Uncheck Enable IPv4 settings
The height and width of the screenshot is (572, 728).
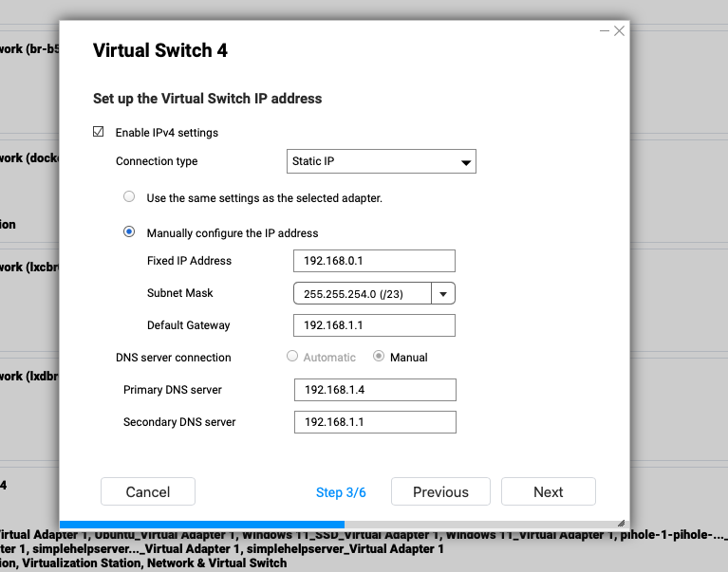99,132
